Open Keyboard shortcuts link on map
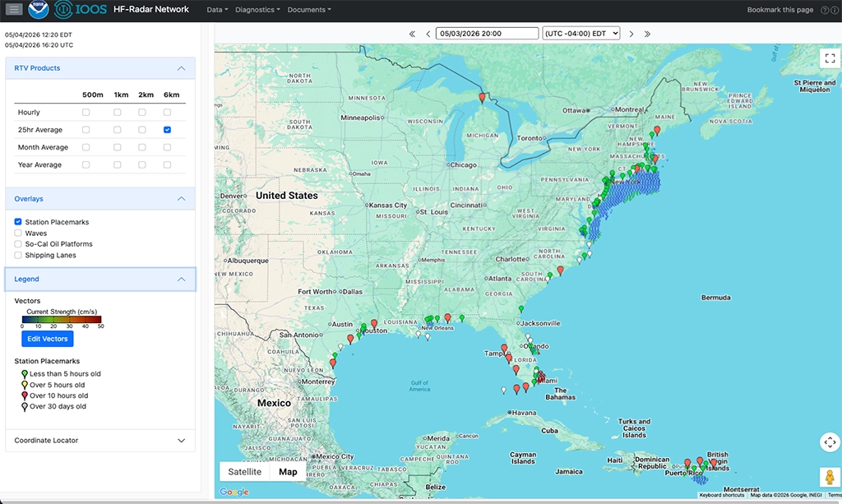Screen dimensions: 842x504 722,495
